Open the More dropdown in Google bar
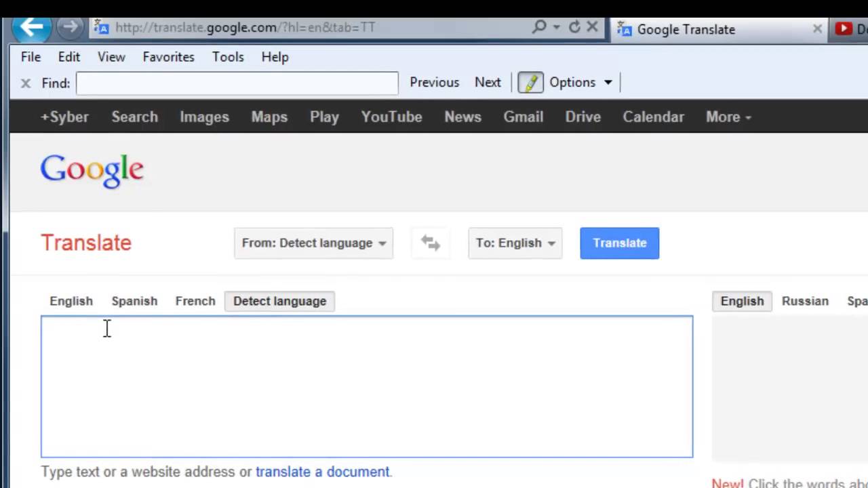 click(x=728, y=117)
